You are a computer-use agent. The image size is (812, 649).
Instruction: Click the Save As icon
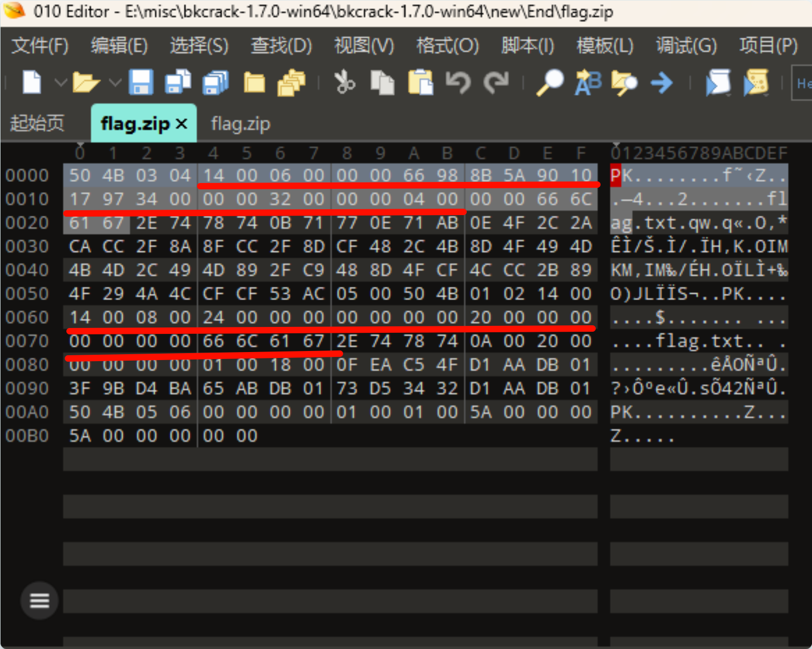pyautogui.click(x=178, y=82)
